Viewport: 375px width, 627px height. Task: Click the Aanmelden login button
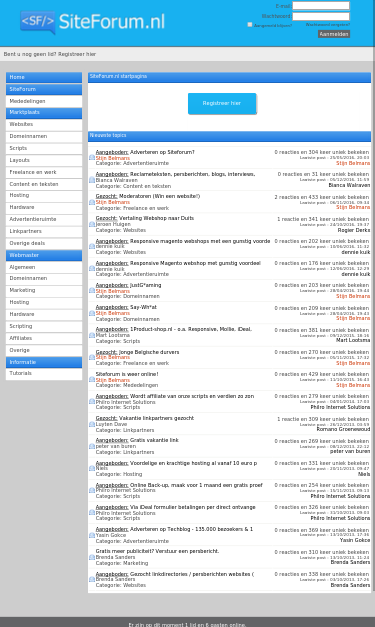tap(334, 34)
